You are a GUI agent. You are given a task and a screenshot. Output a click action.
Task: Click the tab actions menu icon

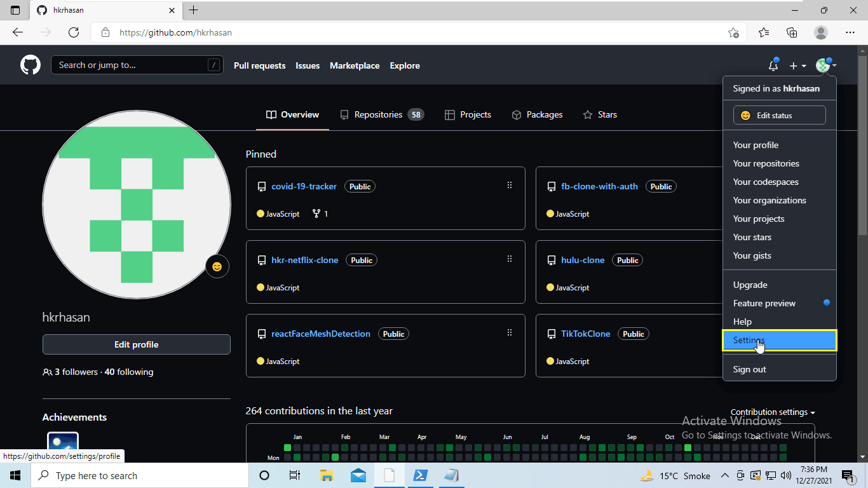click(x=15, y=10)
